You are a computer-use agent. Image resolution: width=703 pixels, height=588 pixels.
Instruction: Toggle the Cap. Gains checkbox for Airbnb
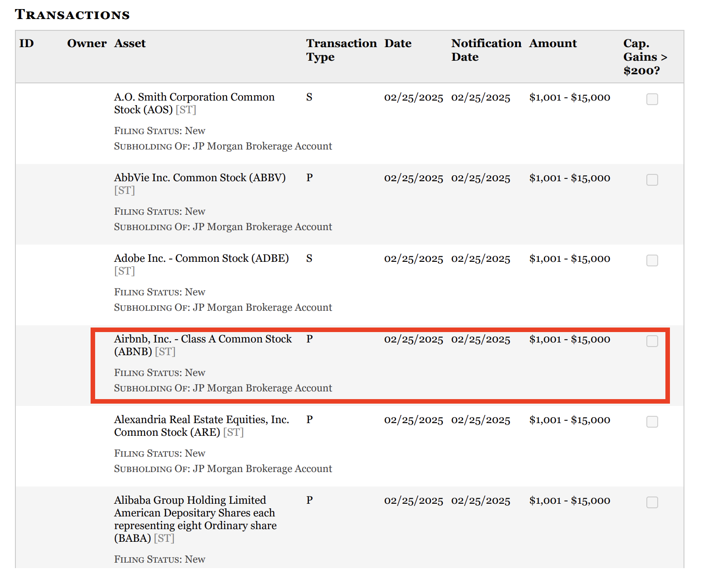click(x=652, y=341)
